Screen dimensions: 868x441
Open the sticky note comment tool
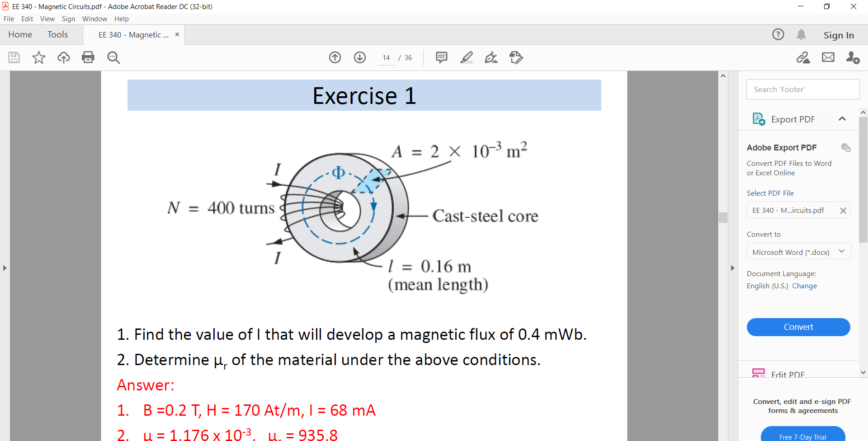point(441,57)
